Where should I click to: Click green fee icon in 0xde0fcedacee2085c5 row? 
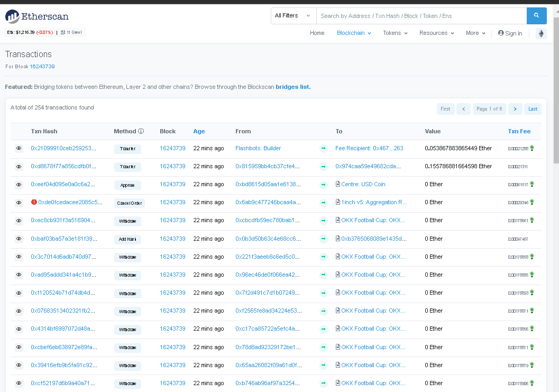click(532, 202)
